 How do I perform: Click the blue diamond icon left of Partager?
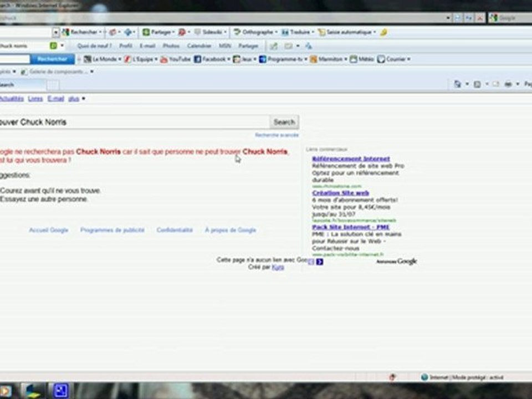(128, 32)
